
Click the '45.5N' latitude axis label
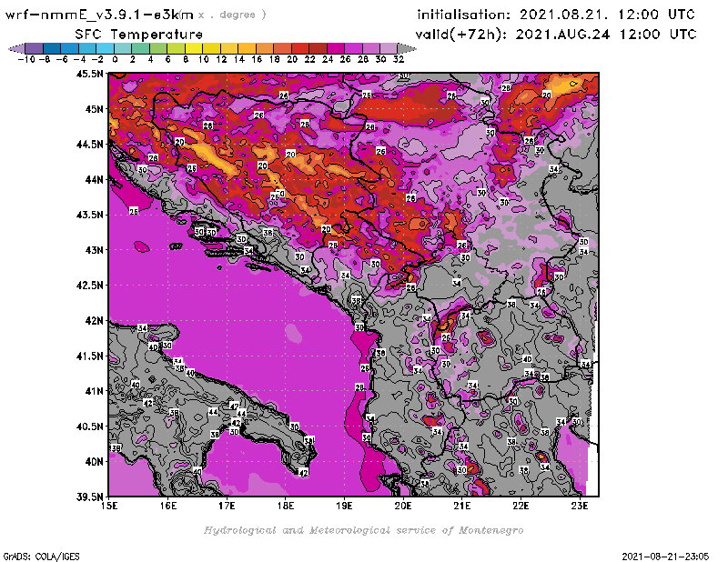point(89,75)
